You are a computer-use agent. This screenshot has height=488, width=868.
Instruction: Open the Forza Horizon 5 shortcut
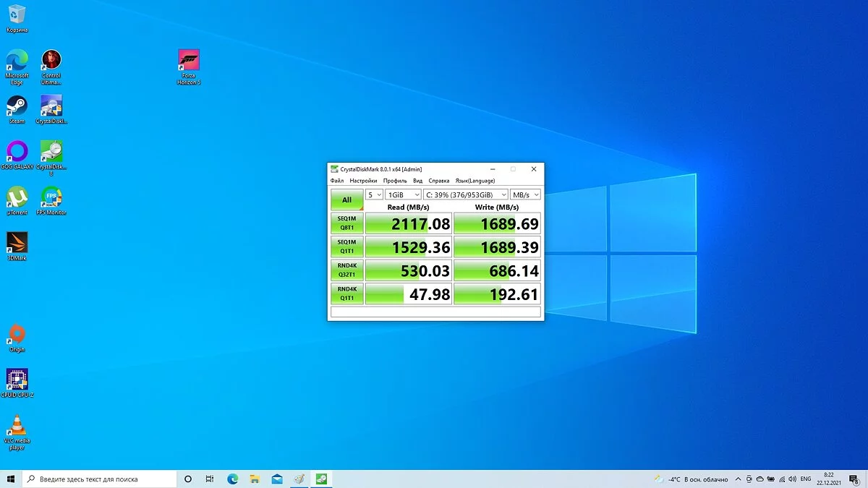[x=189, y=61]
